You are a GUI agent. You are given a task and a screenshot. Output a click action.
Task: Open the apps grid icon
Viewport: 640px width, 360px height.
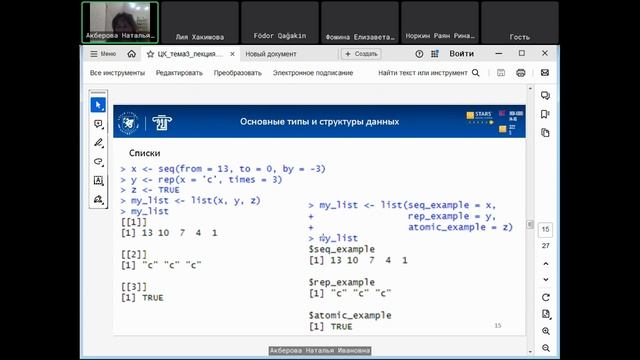point(435,54)
